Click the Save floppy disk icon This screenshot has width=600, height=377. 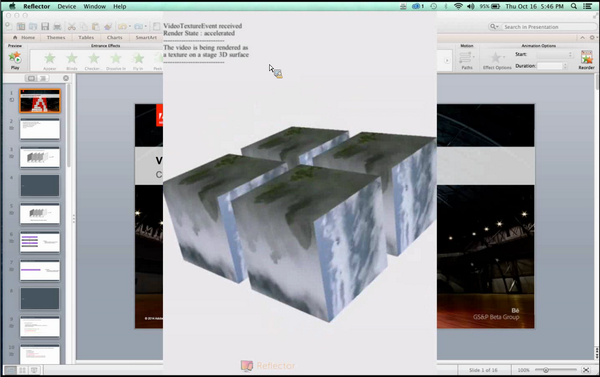tap(45, 26)
